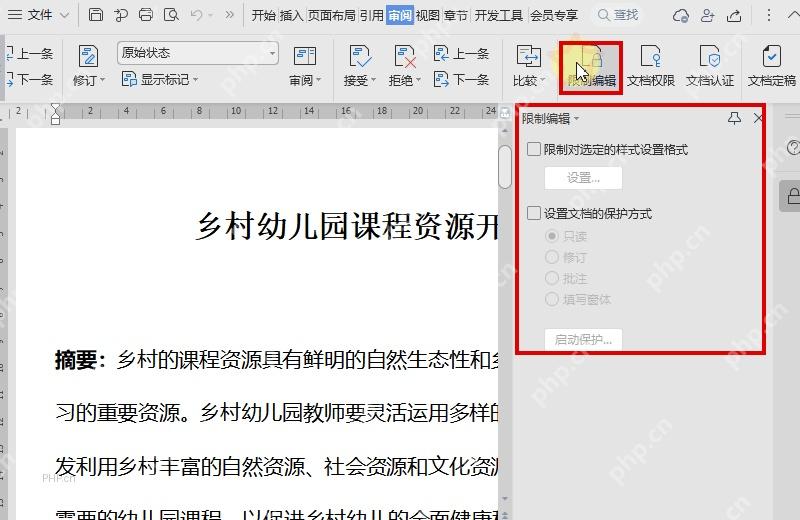Viewport: 800px width, 520px height.
Task: Open the vertical dots more menu
Action: coord(769,15)
